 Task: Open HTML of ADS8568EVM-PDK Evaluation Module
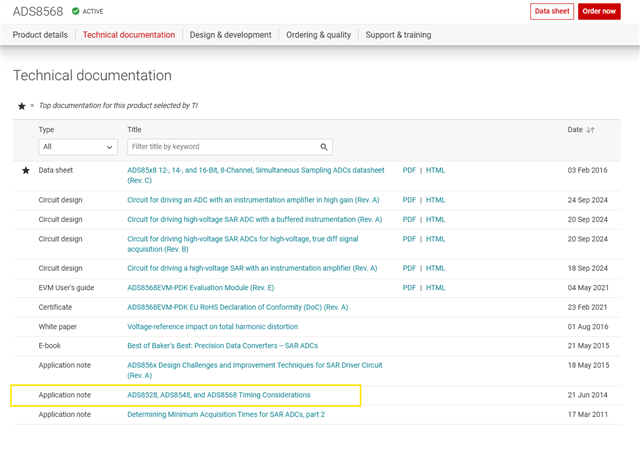coord(436,288)
